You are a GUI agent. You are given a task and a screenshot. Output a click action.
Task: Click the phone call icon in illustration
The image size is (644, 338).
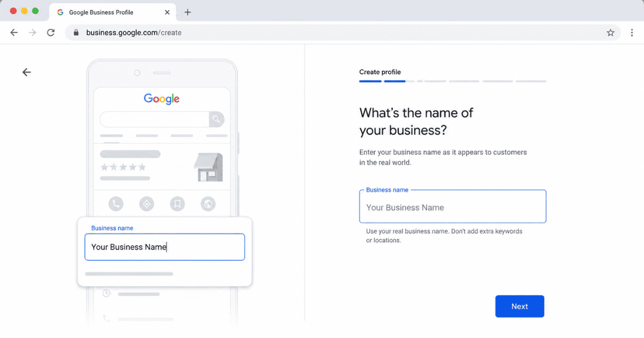coord(116,204)
